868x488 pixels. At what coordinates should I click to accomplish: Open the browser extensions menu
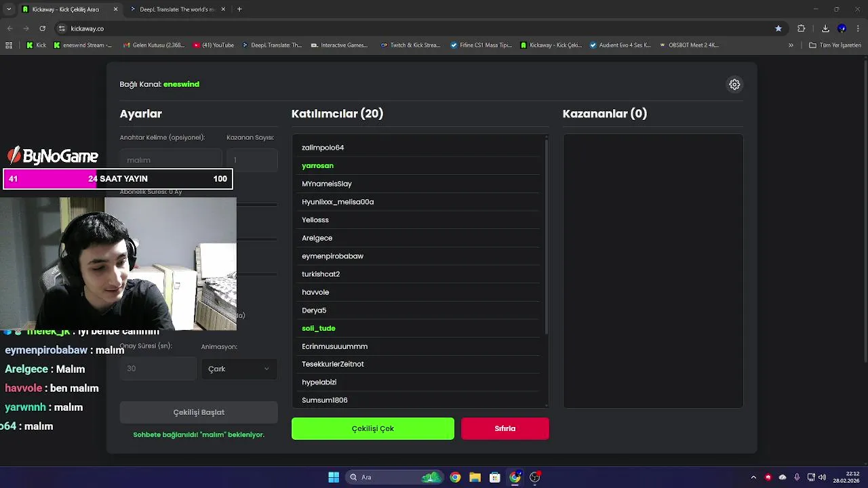802,28
